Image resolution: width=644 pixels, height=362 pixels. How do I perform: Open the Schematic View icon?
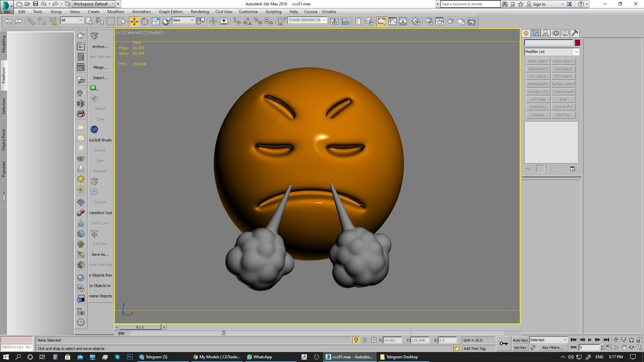[403, 21]
